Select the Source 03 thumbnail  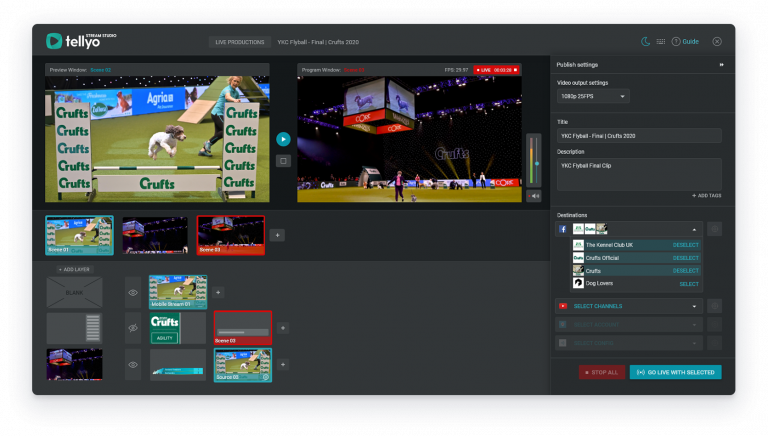click(243, 365)
